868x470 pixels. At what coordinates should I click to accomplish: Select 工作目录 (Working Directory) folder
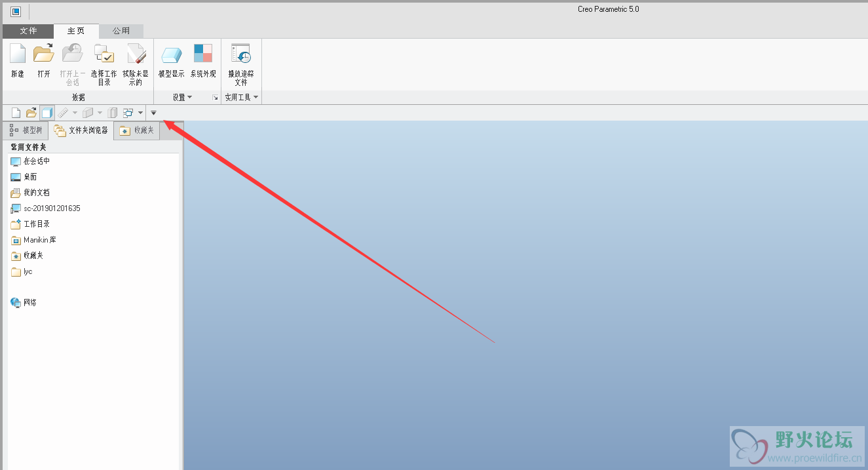click(x=30, y=224)
